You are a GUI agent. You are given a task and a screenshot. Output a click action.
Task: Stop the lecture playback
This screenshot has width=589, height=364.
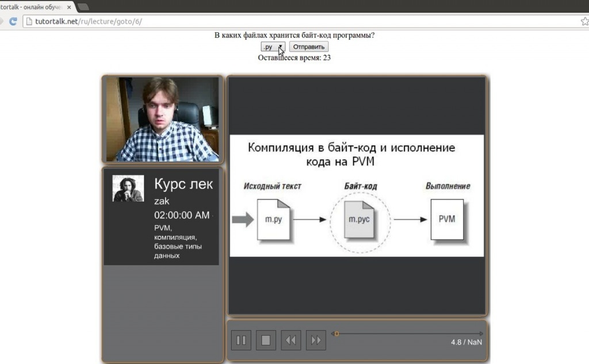coord(265,340)
